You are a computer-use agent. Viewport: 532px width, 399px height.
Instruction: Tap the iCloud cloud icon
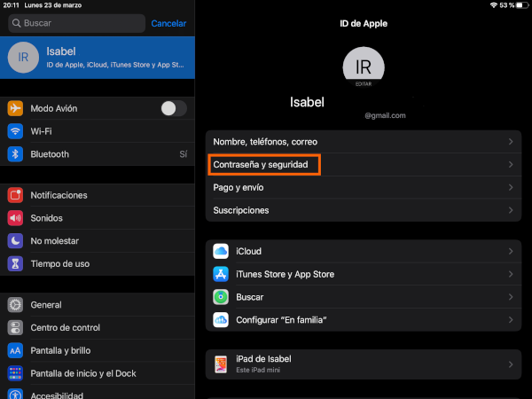(x=222, y=252)
